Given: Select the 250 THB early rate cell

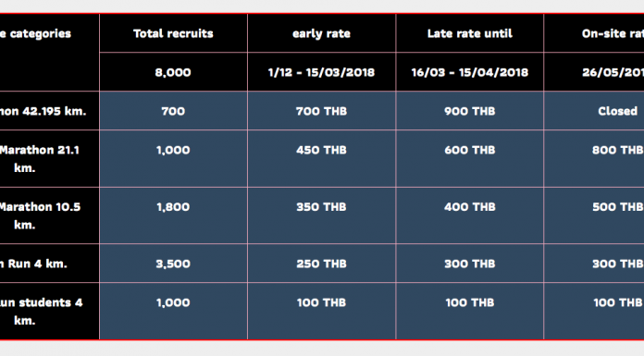Looking at the screenshot, I should click(322, 264).
